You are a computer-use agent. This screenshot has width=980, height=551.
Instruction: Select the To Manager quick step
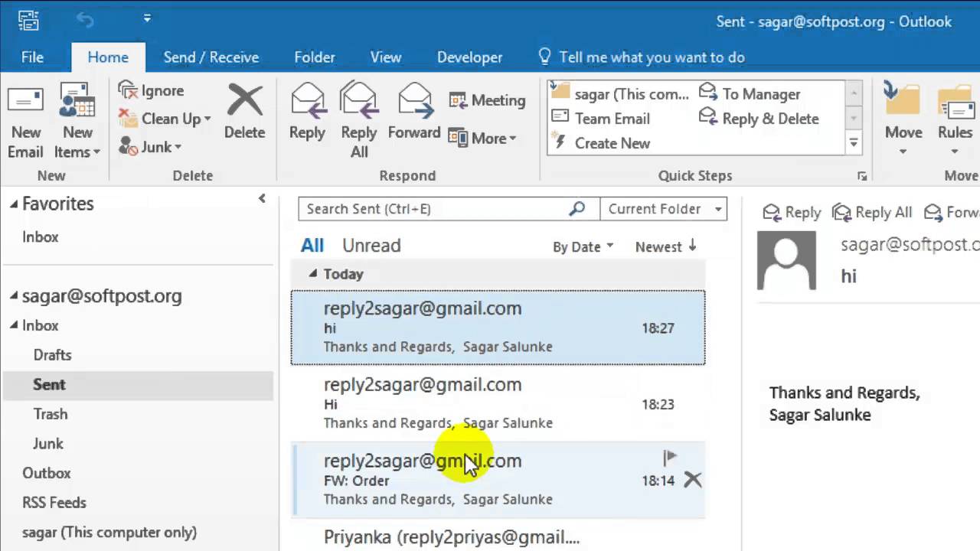[x=750, y=93]
